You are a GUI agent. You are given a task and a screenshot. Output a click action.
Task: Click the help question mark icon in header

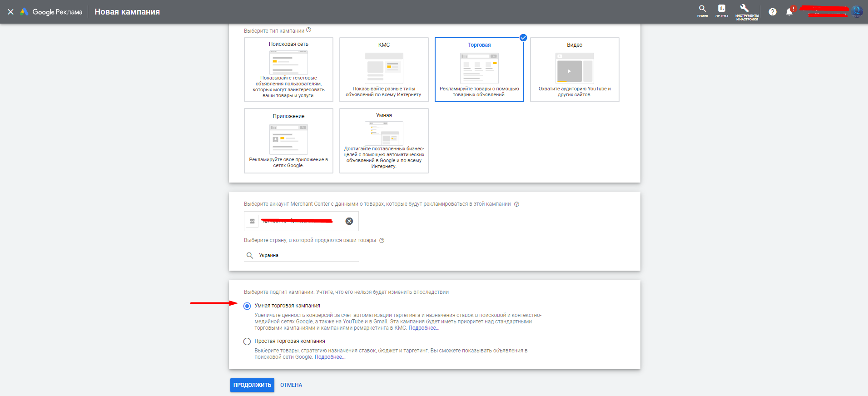pos(772,12)
